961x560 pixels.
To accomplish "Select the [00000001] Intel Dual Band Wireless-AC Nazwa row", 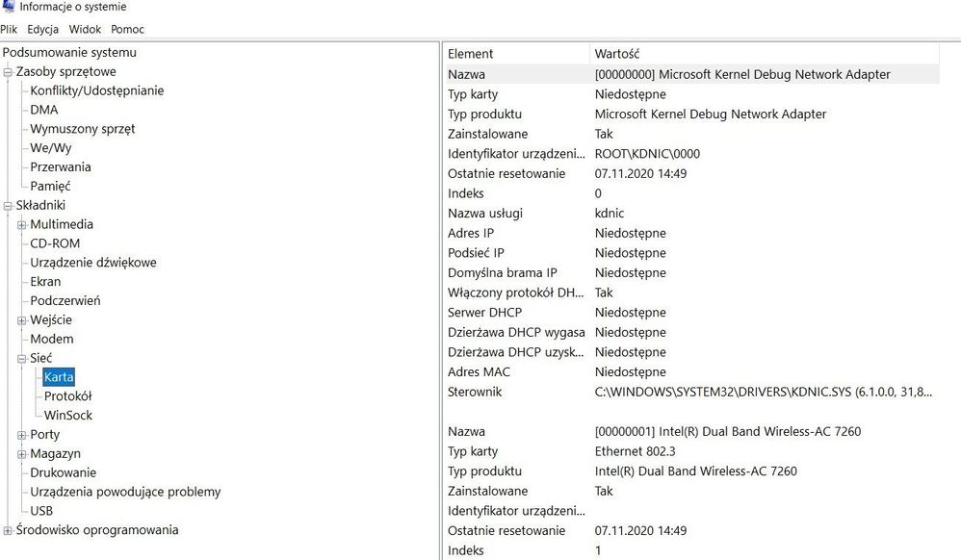I will click(x=692, y=431).
